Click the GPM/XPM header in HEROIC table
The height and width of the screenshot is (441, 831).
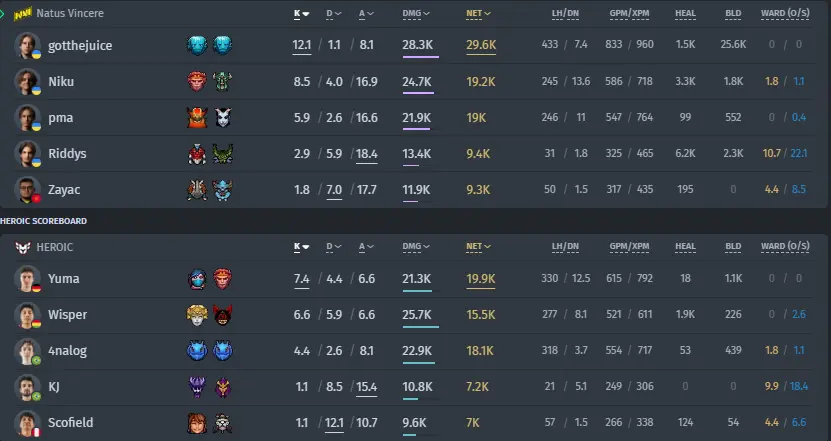click(x=629, y=246)
